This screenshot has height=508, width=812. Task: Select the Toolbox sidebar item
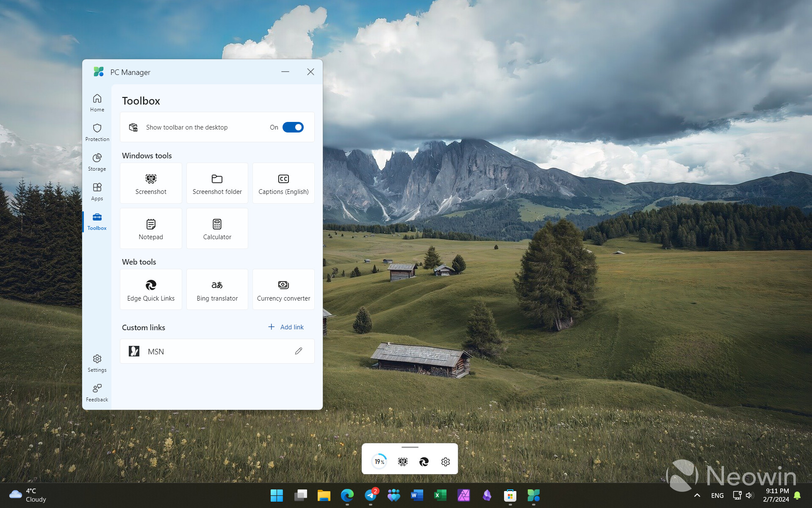[x=97, y=221]
